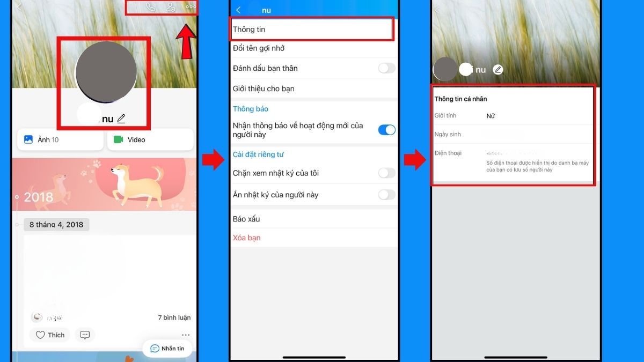Open the comment bubble icon under the post
The width and height of the screenshot is (644, 362).
pyautogui.click(x=85, y=335)
